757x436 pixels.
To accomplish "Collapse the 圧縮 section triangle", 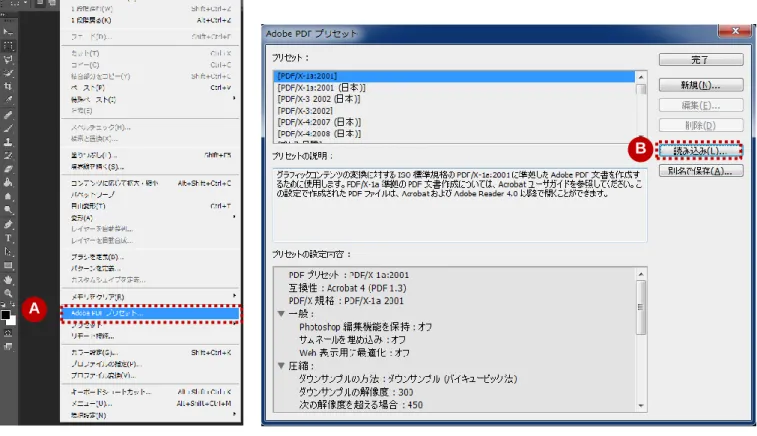I will [281, 366].
